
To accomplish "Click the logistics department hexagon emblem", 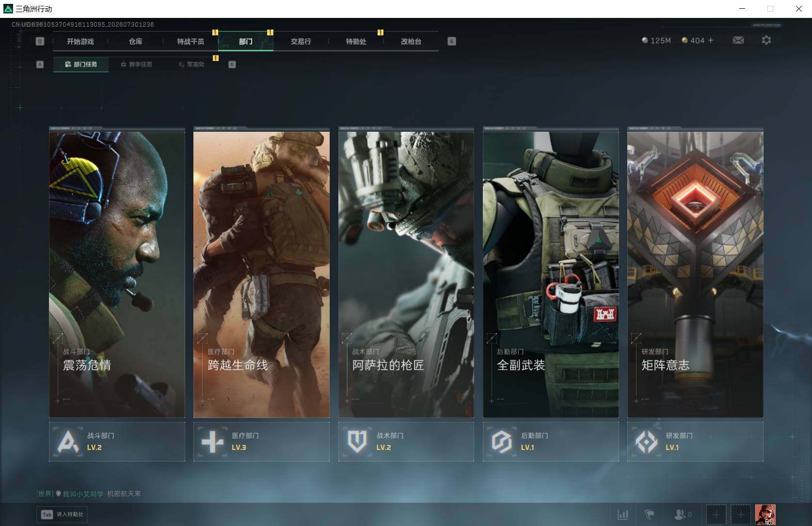I will click(x=501, y=442).
